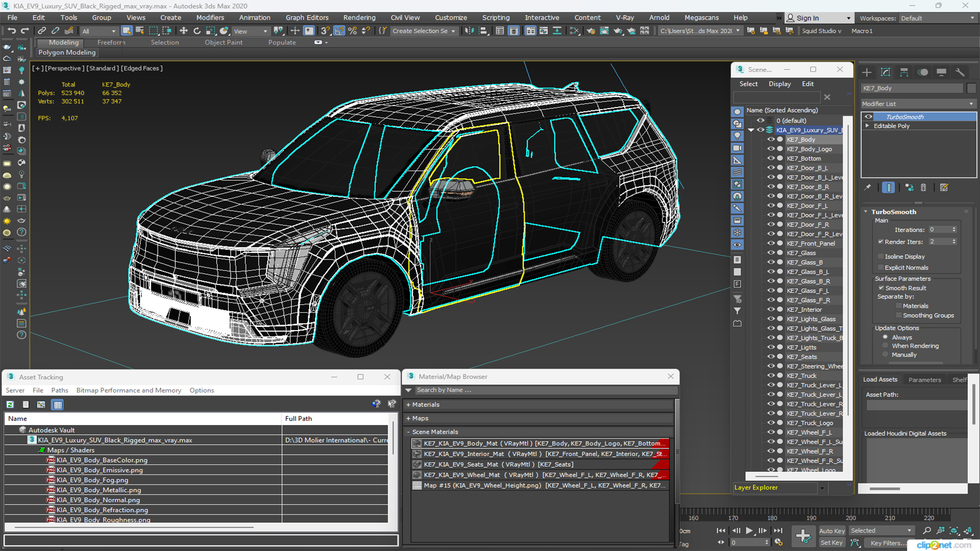The image size is (980, 551).
Task: Open the Modifier List dropdown
Action: tap(918, 104)
